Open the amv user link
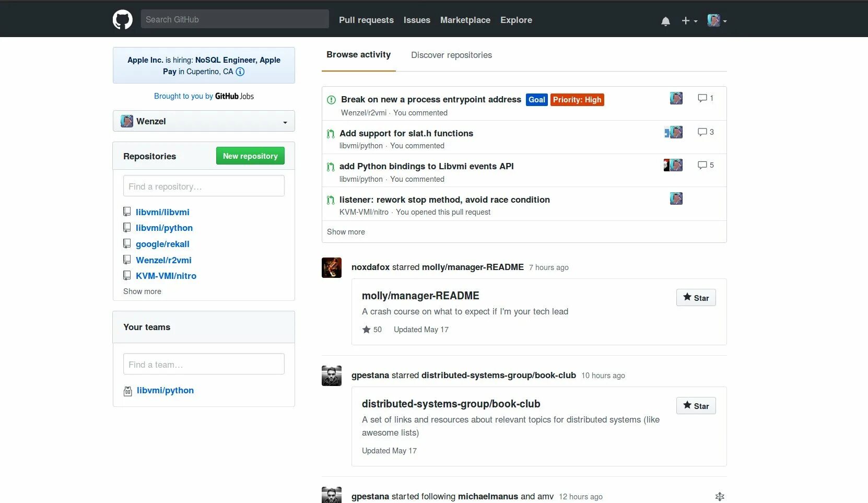 pyautogui.click(x=545, y=496)
